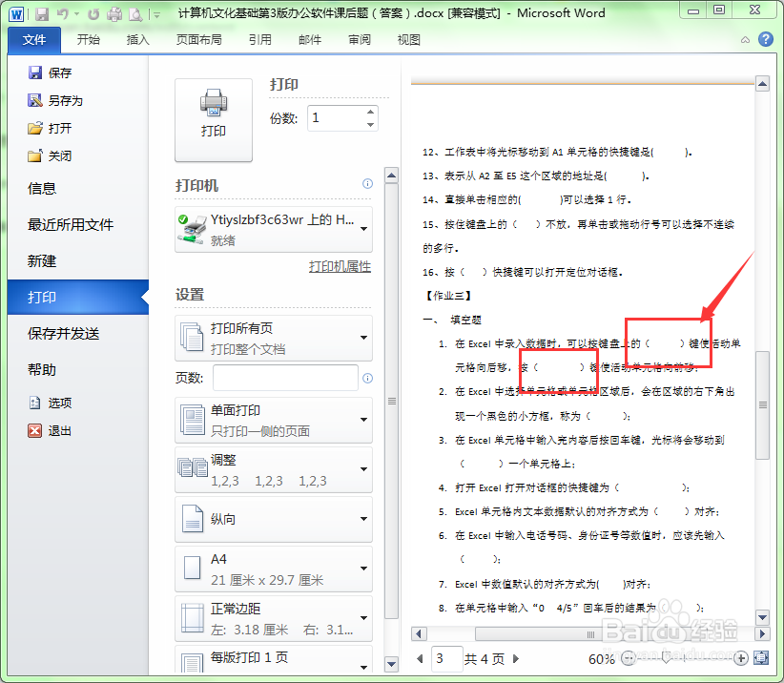The width and height of the screenshot is (784, 683).
Task: Click settings panel scroll up arrow
Action: click(x=391, y=176)
